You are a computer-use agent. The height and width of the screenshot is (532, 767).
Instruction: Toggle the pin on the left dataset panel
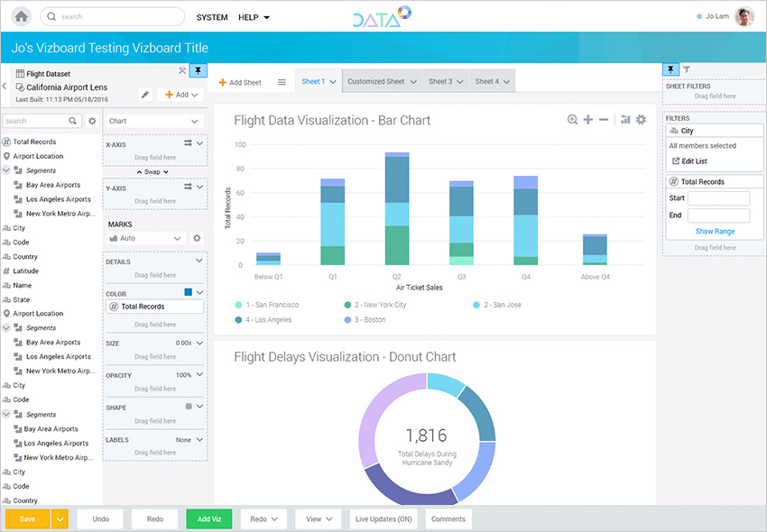[x=199, y=71]
